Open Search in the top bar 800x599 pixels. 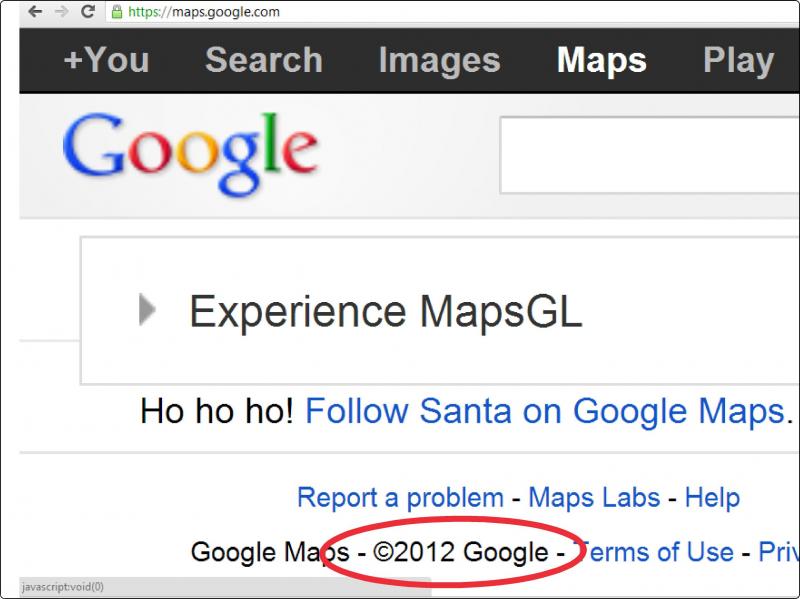click(x=264, y=60)
